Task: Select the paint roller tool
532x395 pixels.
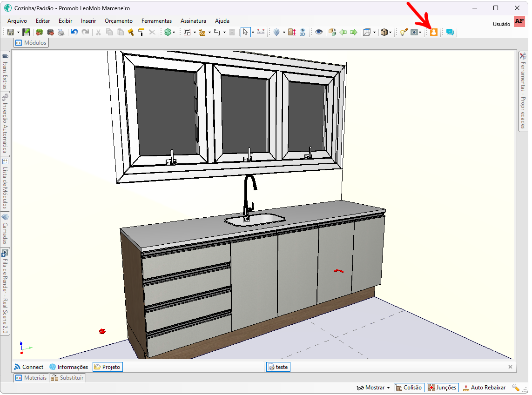Action: (141, 32)
